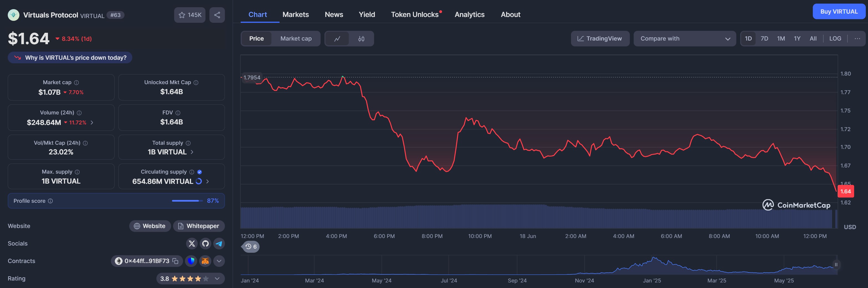Expand the Volume (24h) details chevron

tap(92, 122)
